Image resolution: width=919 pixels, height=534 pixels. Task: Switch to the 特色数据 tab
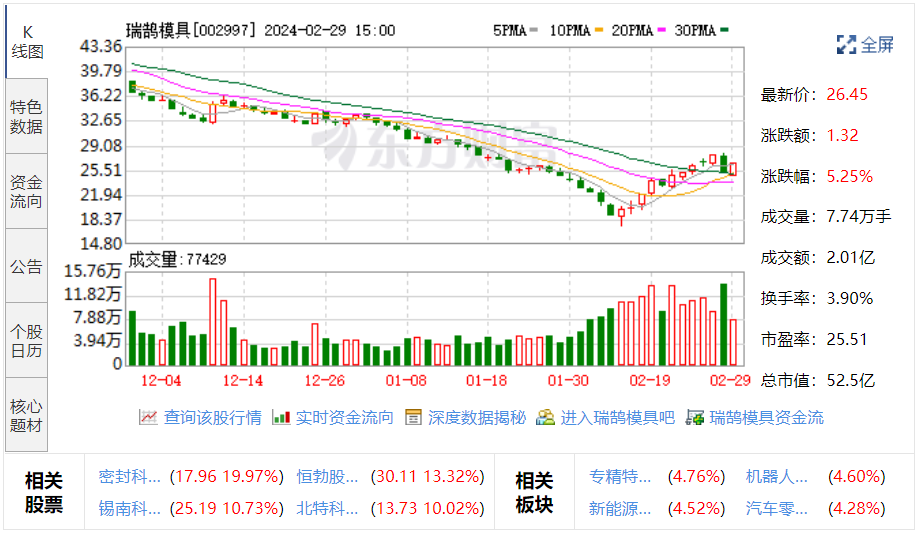click(x=26, y=116)
